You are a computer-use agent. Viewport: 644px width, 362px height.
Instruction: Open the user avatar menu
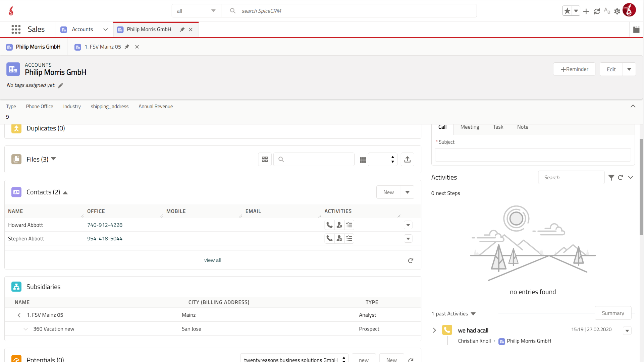tap(629, 10)
